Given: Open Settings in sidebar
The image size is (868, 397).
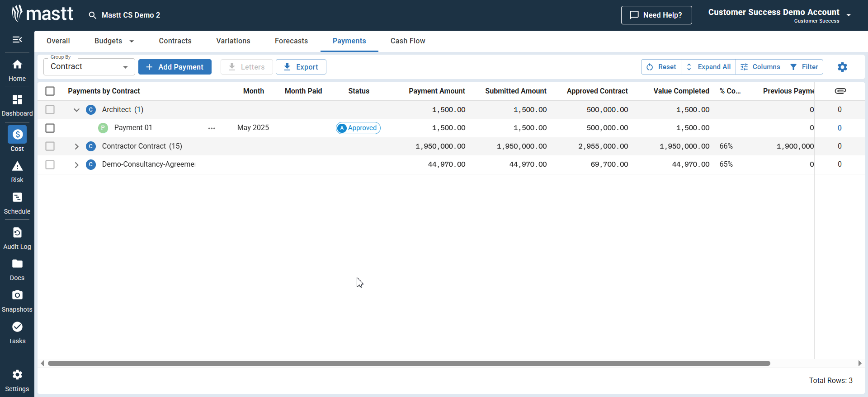Looking at the screenshot, I should (x=17, y=381).
